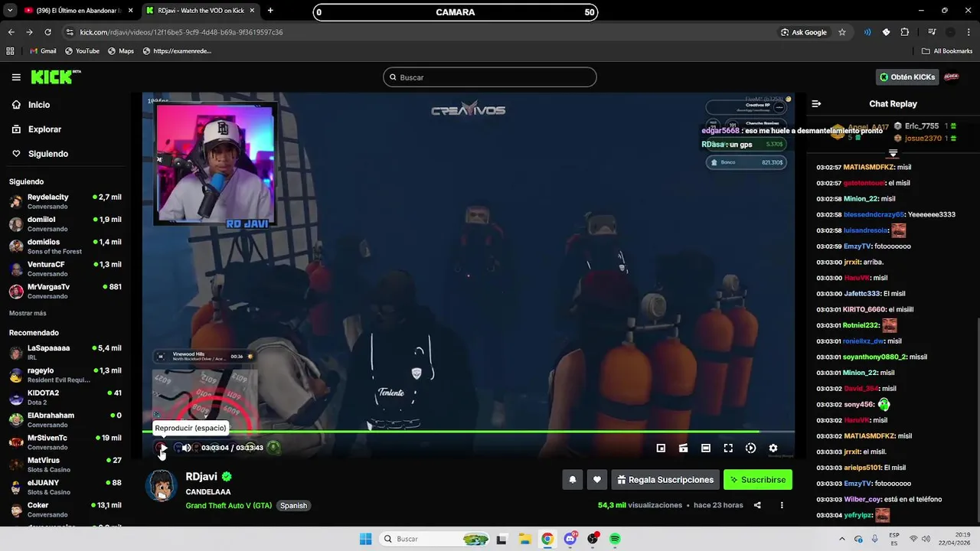Image resolution: width=980 pixels, height=551 pixels.
Task: Open Coker recommended channel
Action: pyautogui.click(x=65, y=510)
